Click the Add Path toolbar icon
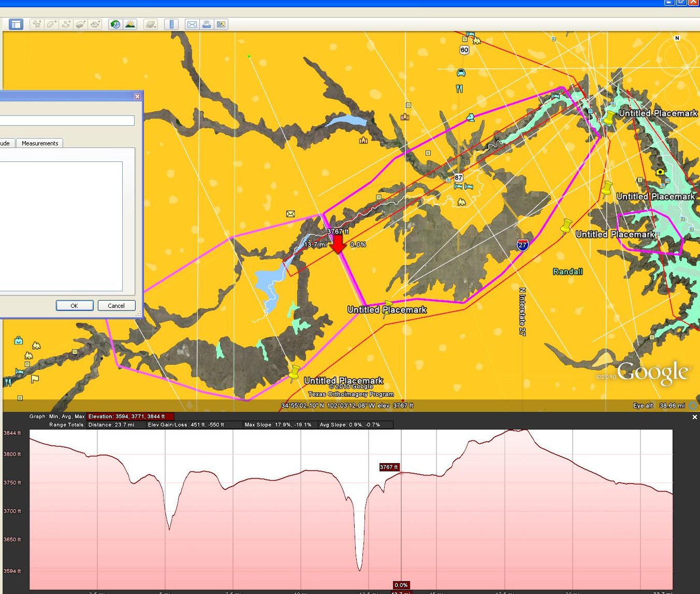700x594 pixels. point(66,24)
